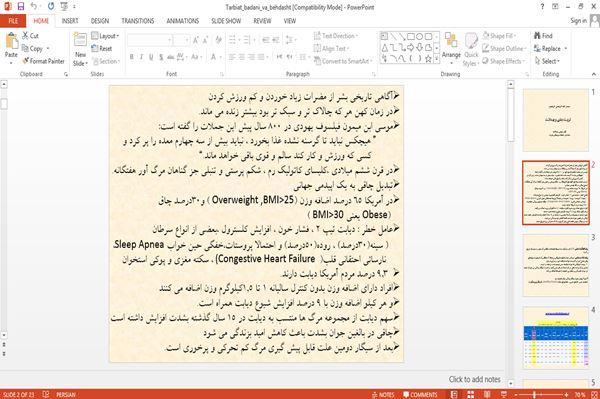Viewport: 600px width, 399px height.
Task: Click the Paste clipboard icon
Action: [x=11, y=41]
